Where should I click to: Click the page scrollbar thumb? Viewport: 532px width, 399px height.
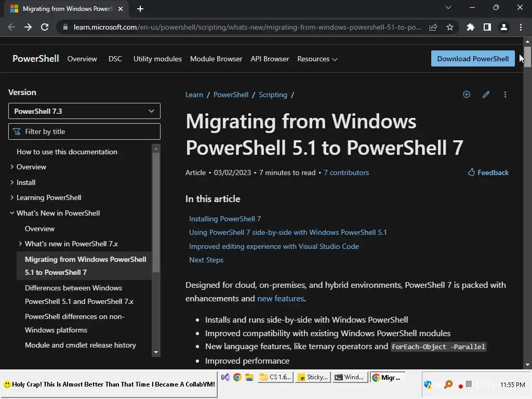pyautogui.click(x=527, y=57)
